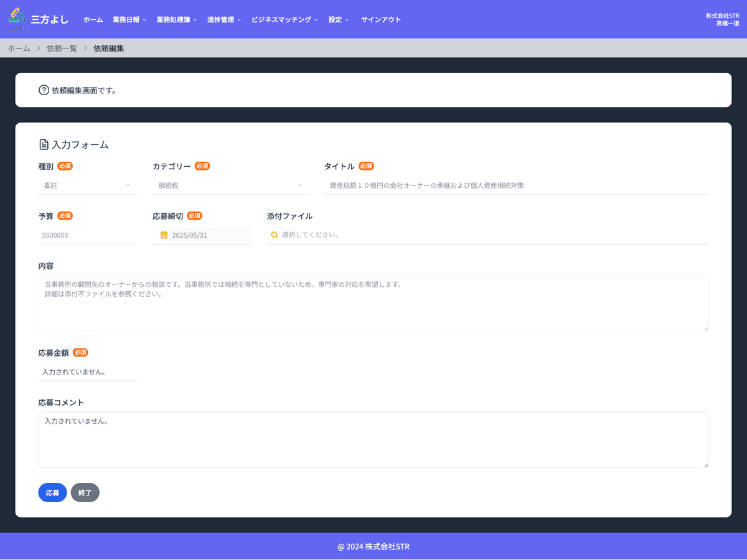The height and width of the screenshot is (560, 747).
Task: Go to ホーム in the top navigation
Action: point(93,19)
